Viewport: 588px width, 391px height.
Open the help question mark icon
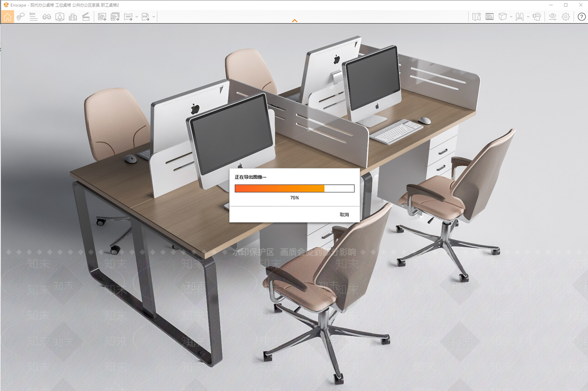point(582,17)
